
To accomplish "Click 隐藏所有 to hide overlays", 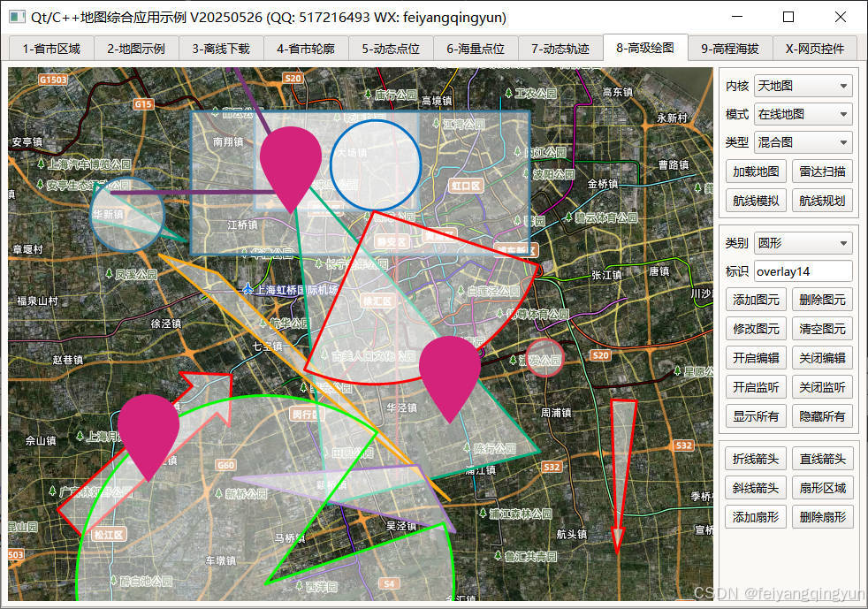I will pyautogui.click(x=822, y=416).
